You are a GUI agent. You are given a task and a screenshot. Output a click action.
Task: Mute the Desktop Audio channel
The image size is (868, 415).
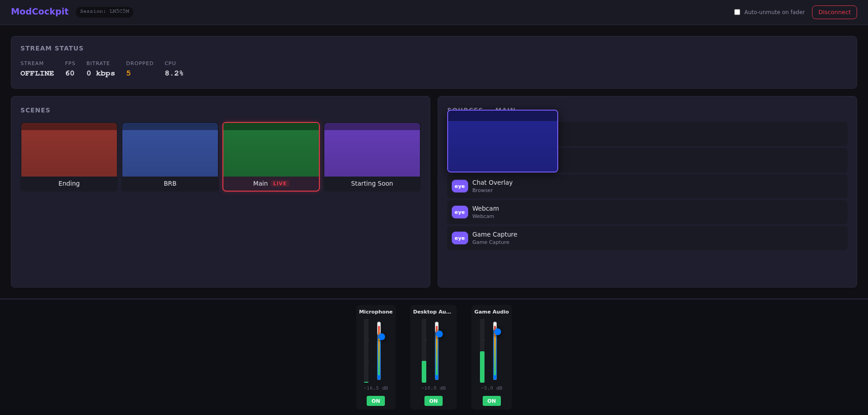tap(433, 400)
